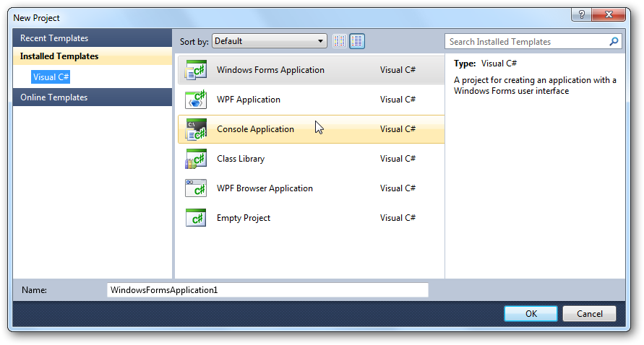Click the WPF Application template icon

click(196, 100)
